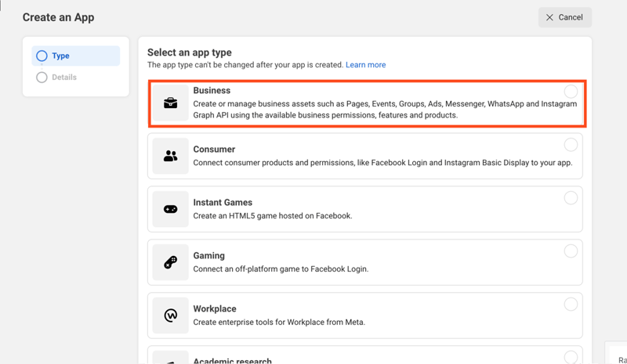Click the Business heading text
The width and height of the screenshot is (627, 364).
click(212, 90)
